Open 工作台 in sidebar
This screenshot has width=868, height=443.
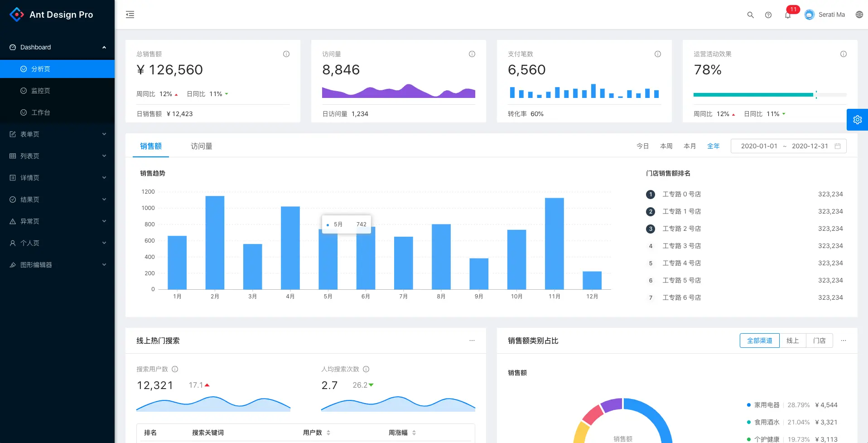pos(57,112)
